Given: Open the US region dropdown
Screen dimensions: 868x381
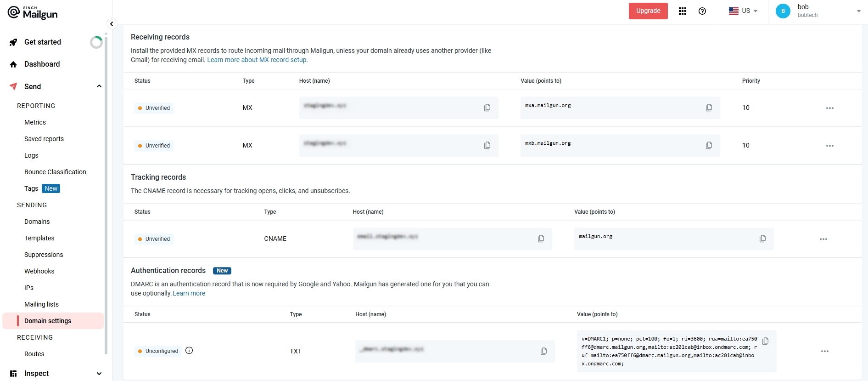Looking at the screenshot, I should (x=743, y=11).
